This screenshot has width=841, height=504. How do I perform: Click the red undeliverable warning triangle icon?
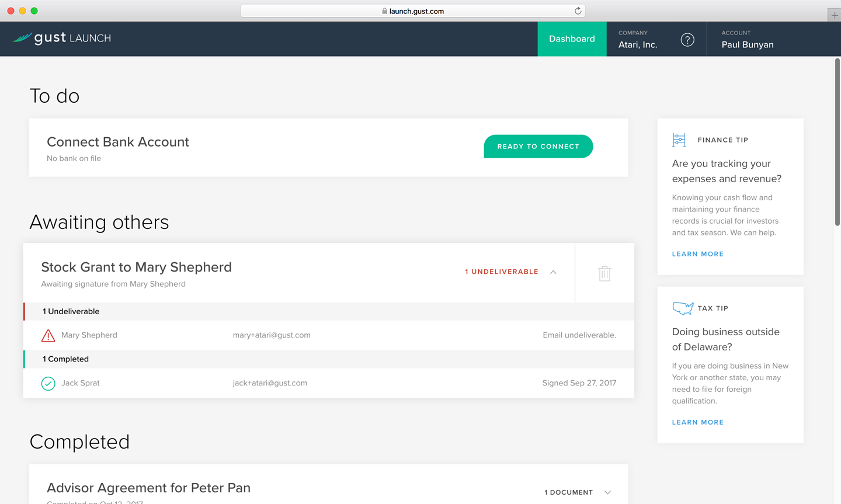pyautogui.click(x=48, y=336)
